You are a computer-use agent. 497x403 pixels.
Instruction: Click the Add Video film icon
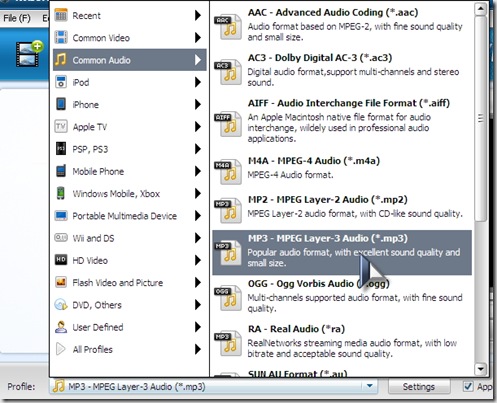pyautogui.click(x=29, y=53)
